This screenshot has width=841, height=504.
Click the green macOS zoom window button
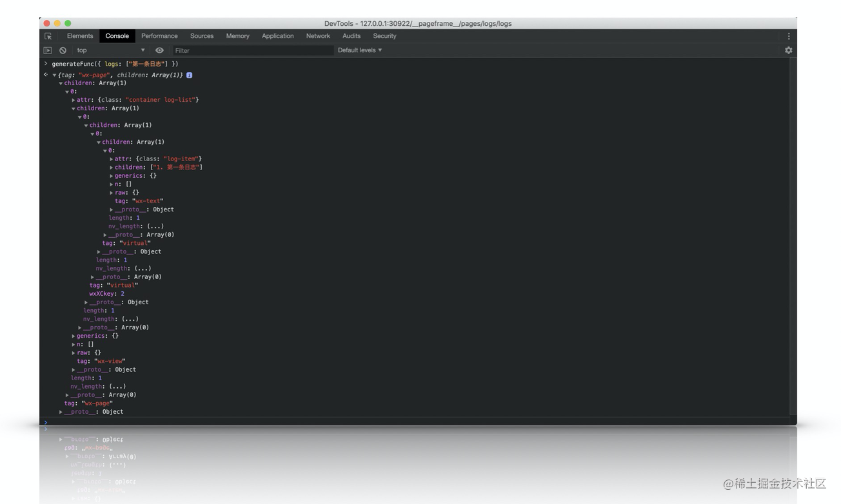point(68,23)
